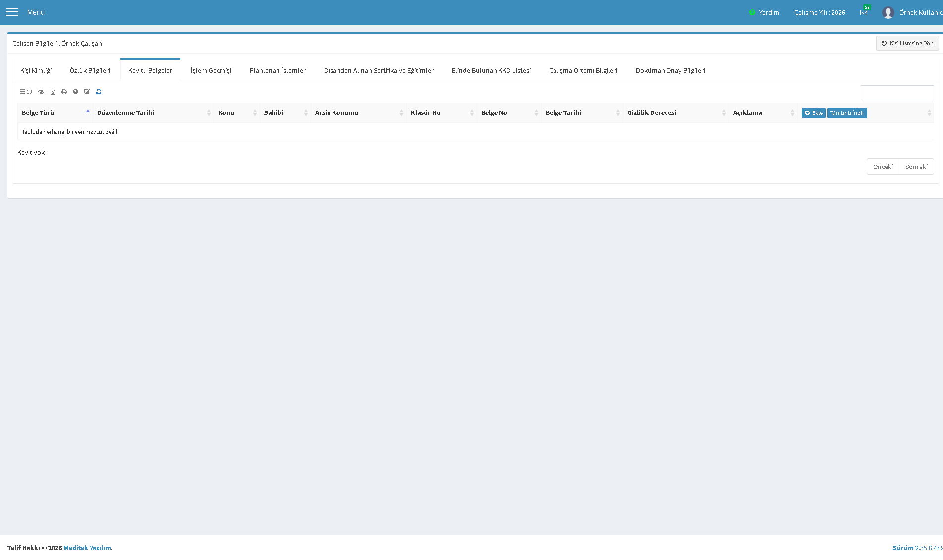The width and height of the screenshot is (943, 560).
Task: Click the print icon in table toolbar
Action: [64, 92]
